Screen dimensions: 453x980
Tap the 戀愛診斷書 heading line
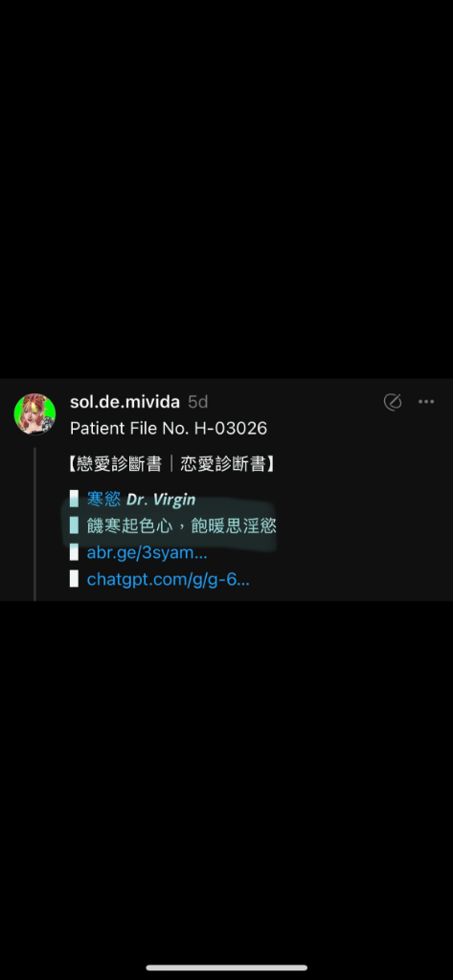pyautogui.click(x=172, y=464)
